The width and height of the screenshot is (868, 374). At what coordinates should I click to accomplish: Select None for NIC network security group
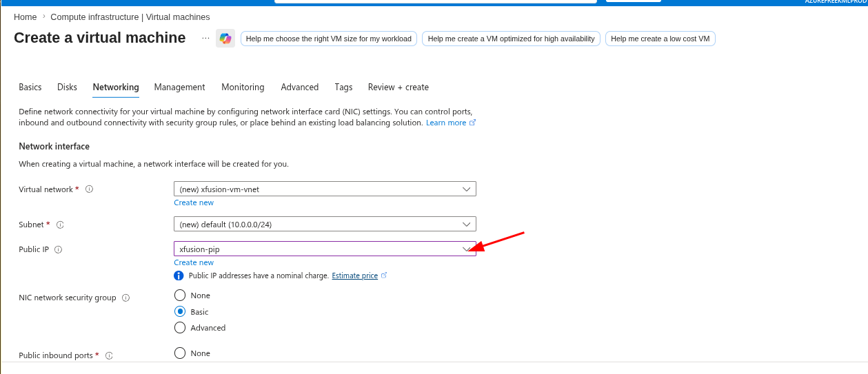pos(180,295)
